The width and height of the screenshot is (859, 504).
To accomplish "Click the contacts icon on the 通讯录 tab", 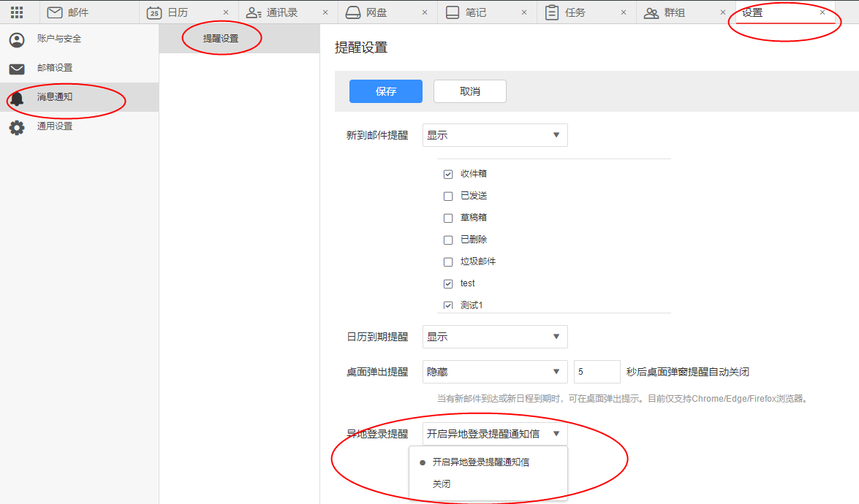I will (253, 12).
